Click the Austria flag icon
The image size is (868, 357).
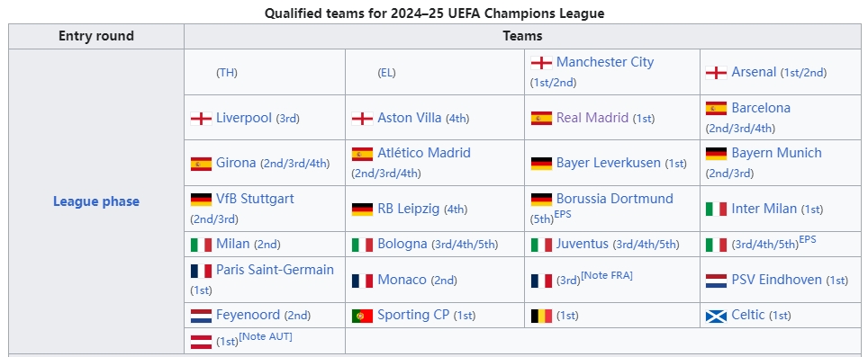[x=201, y=342]
